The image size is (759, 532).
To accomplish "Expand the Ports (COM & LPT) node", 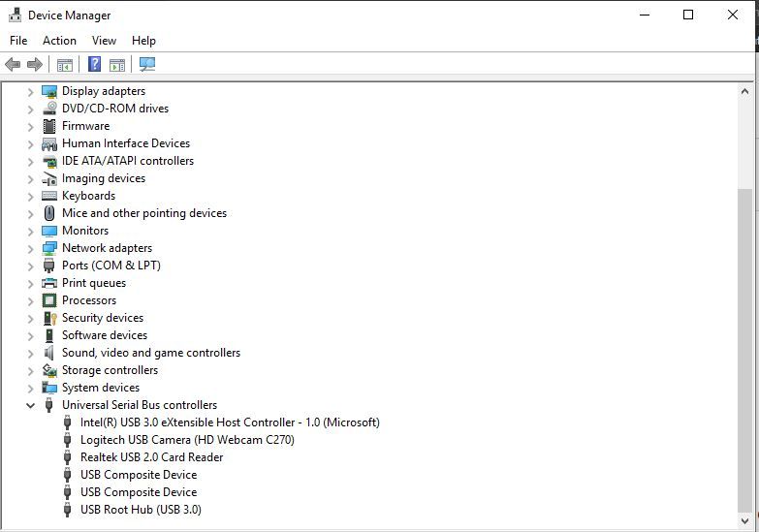I will point(30,266).
